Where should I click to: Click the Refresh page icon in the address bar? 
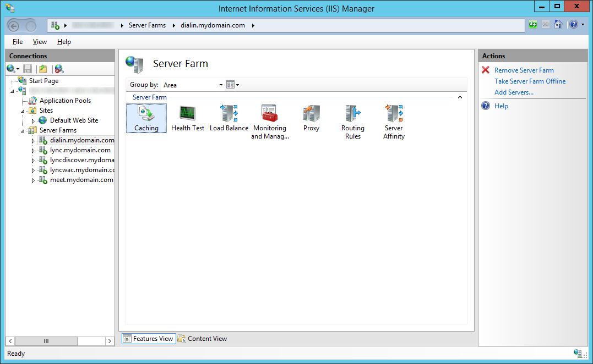pos(533,25)
